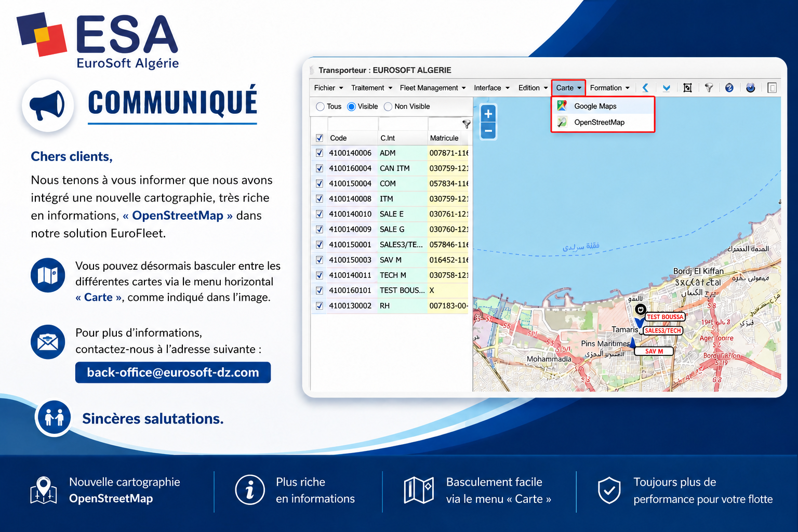The height and width of the screenshot is (532, 798).
Task: Click the funnel filter icon in the toolbar
Action: (x=709, y=88)
